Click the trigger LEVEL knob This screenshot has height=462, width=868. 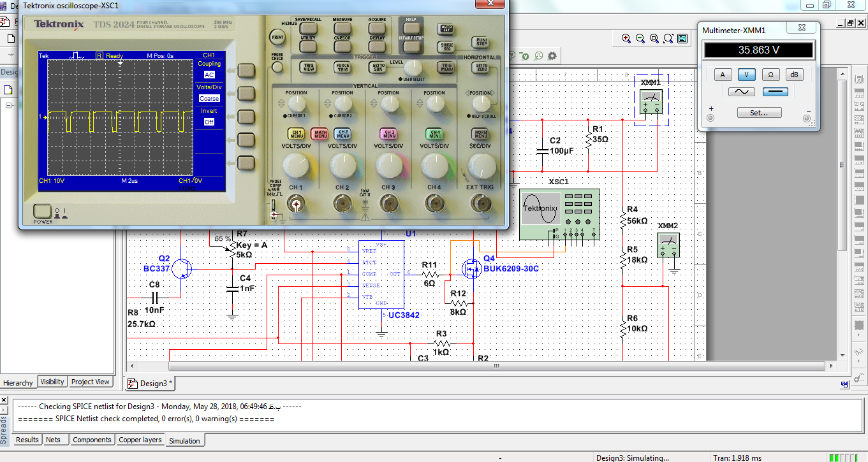[413, 68]
